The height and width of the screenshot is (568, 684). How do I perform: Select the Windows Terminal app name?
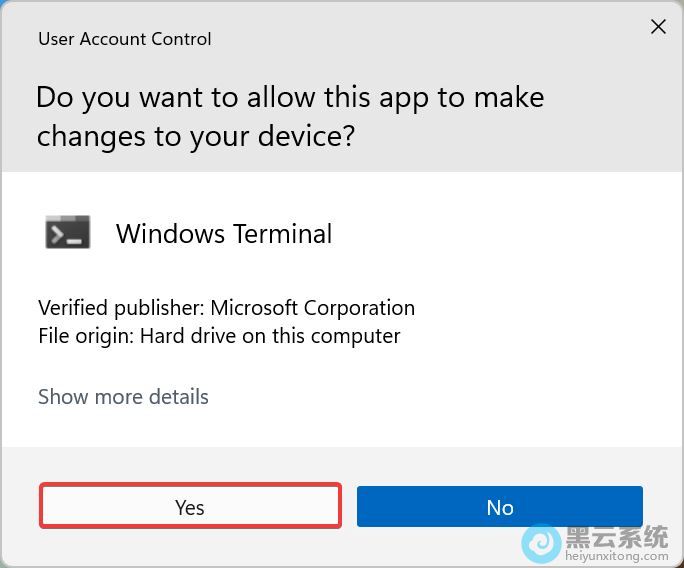coord(224,234)
